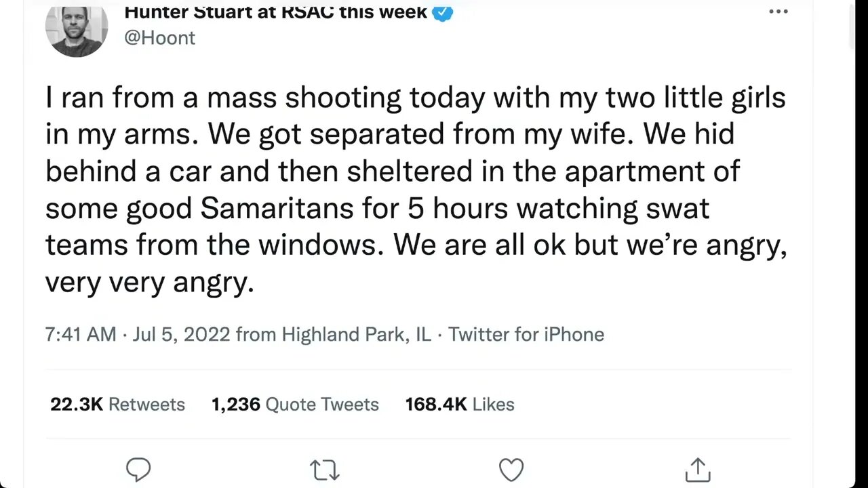This screenshot has width=868, height=488.
Task: Click the Twitter for iPhone source link
Action: pyautogui.click(x=526, y=334)
